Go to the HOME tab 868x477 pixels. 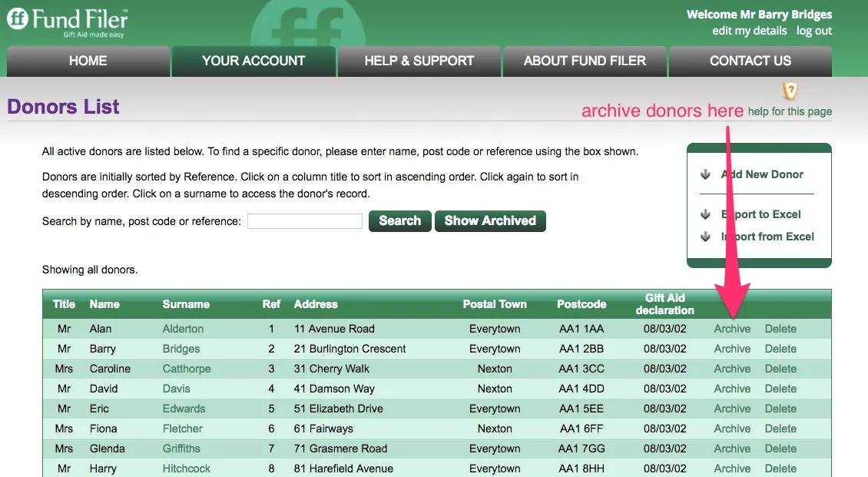(x=88, y=61)
